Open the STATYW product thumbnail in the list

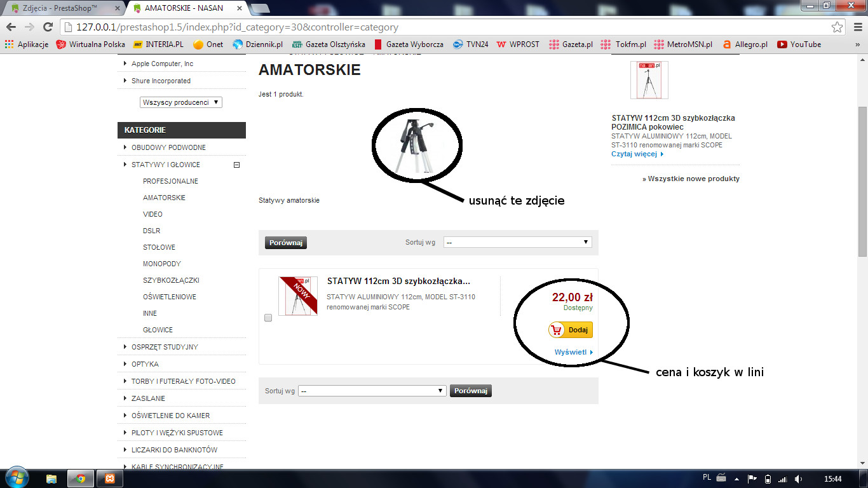(298, 296)
